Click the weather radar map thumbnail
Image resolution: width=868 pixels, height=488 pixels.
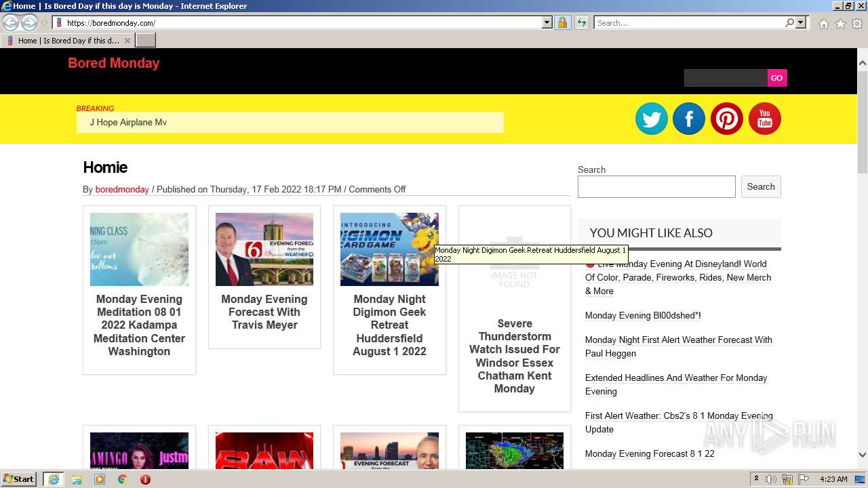click(x=515, y=451)
